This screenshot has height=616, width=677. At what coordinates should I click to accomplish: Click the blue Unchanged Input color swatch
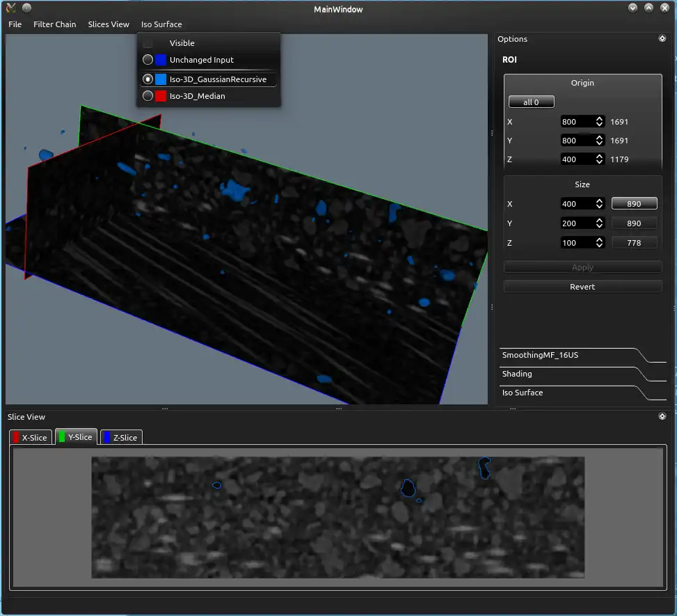(x=161, y=60)
